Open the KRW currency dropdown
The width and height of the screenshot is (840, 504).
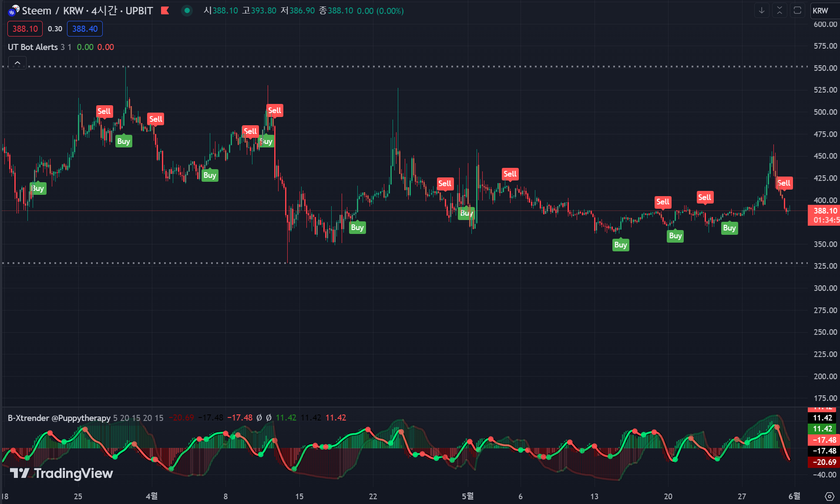pos(820,10)
